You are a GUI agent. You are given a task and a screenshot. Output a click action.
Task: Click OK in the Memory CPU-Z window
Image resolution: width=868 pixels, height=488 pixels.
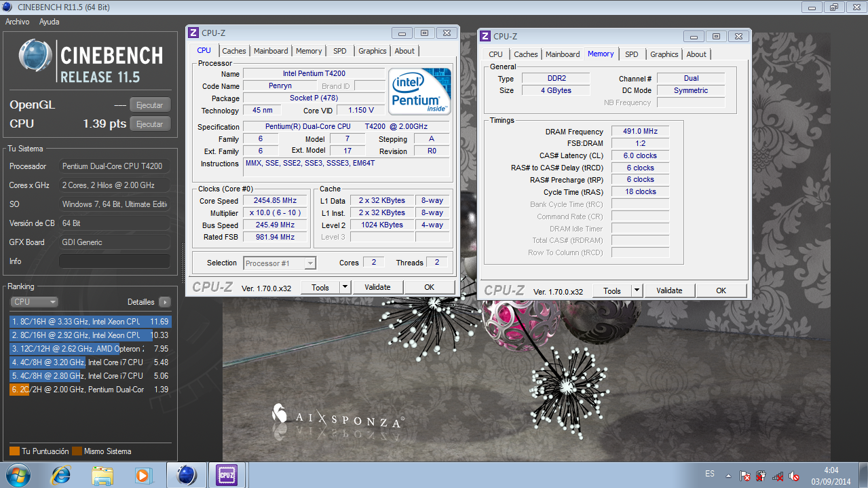pos(721,290)
